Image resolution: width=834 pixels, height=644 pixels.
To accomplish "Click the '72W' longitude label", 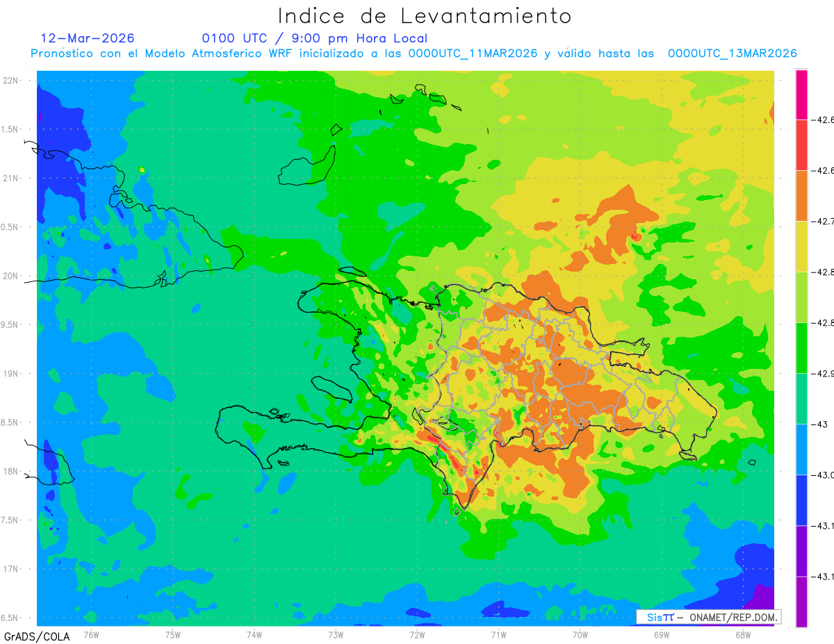I will pos(417,634).
